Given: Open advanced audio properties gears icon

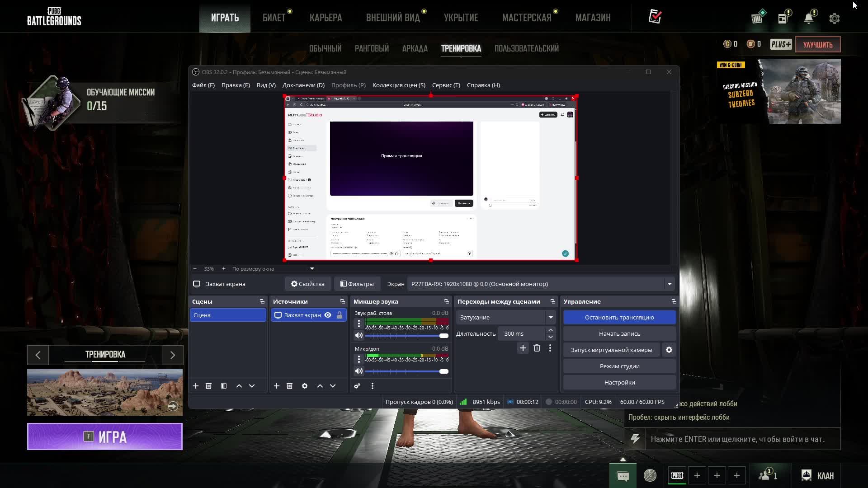Looking at the screenshot, I should (357, 386).
